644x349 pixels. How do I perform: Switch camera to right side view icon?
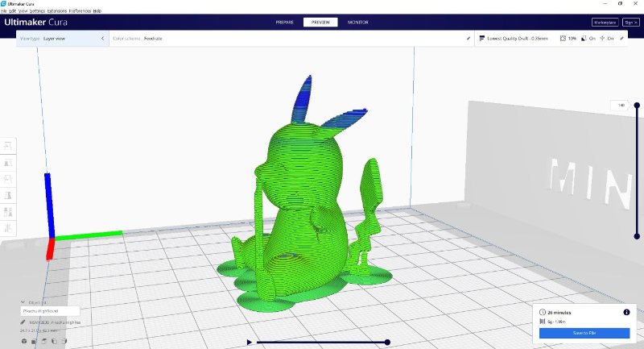pyautogui.click(x=64, y=341)
